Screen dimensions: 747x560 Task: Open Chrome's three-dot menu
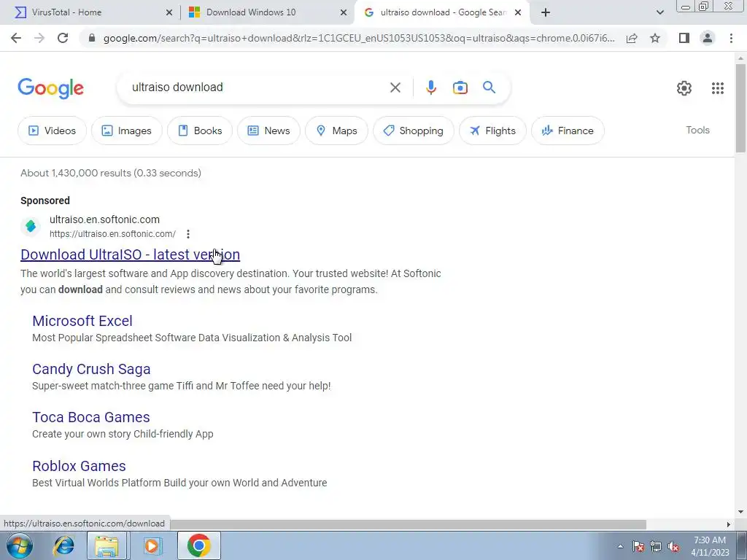(x=731, y=38)
